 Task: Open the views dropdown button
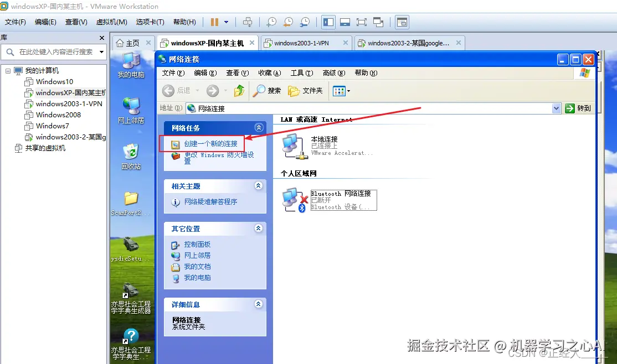(341, 91)
